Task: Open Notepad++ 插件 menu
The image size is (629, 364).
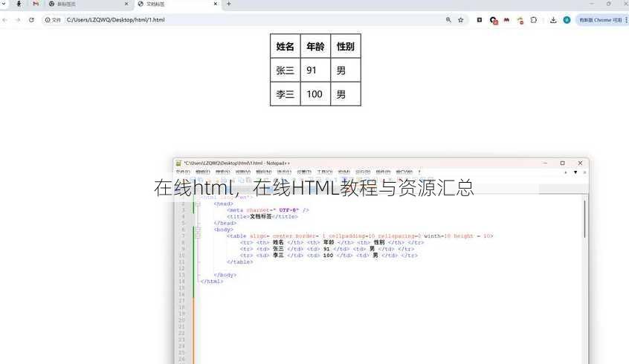Action: [x=383, y=172]
